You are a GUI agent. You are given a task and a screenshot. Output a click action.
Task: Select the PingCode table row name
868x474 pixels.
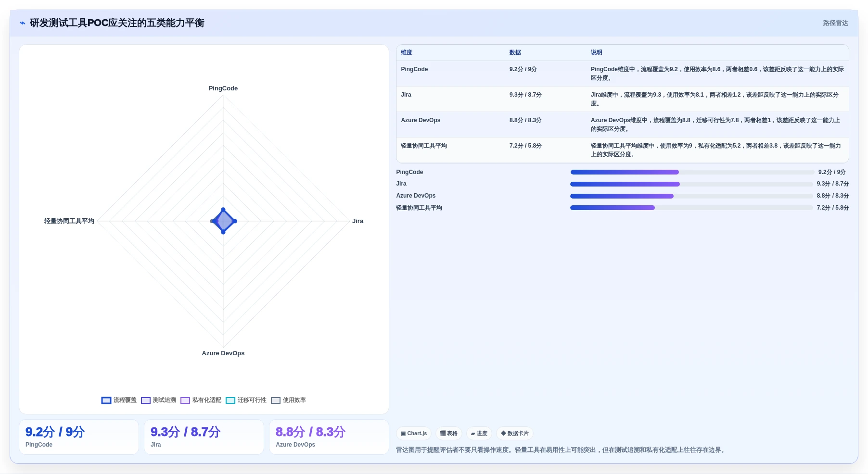pos(414,69)
